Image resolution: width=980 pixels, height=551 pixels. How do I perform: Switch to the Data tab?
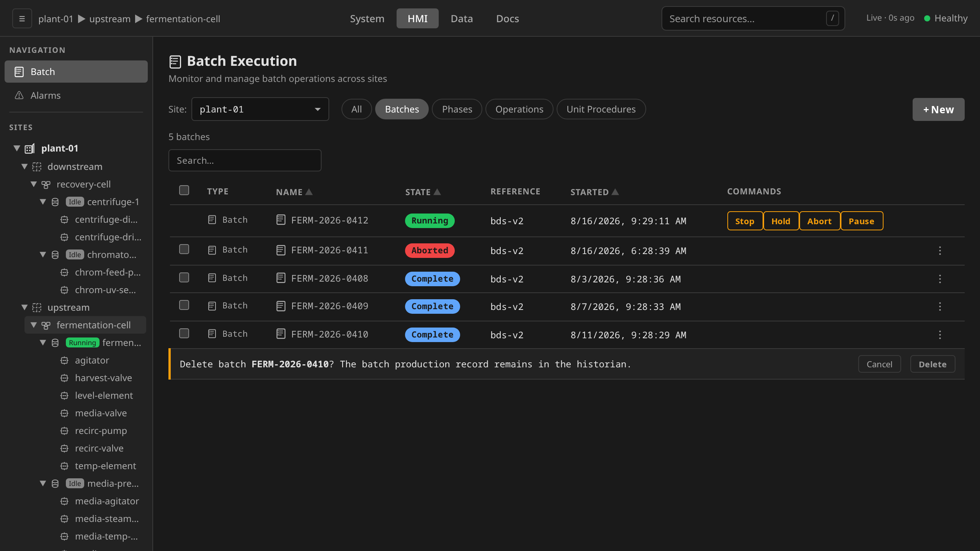click(462, 18)
